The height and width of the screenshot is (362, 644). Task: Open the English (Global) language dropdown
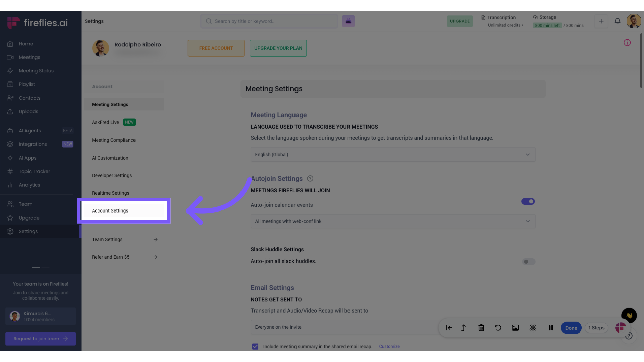(392, 155)
